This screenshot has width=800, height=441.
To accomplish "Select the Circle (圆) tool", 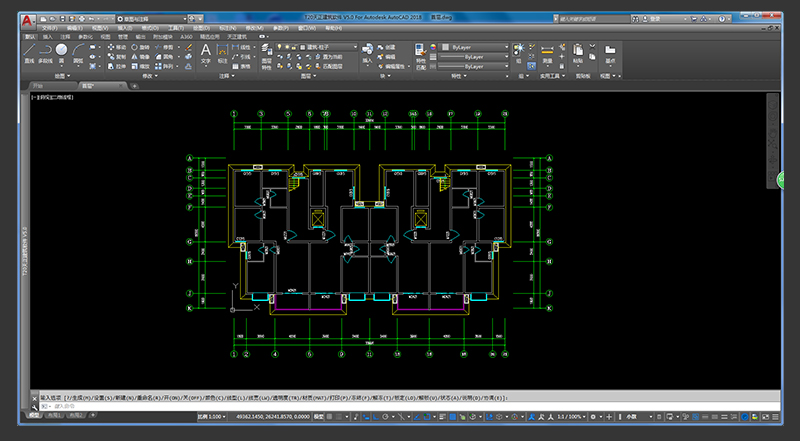I will 61,54.
